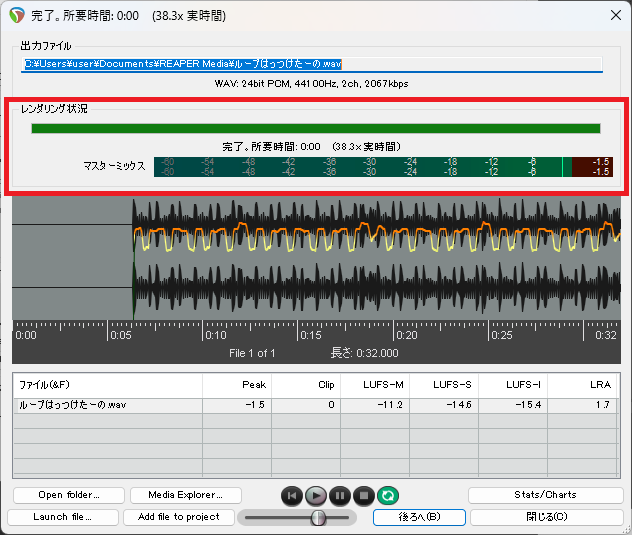Click the go-to-start transport button

291,495
